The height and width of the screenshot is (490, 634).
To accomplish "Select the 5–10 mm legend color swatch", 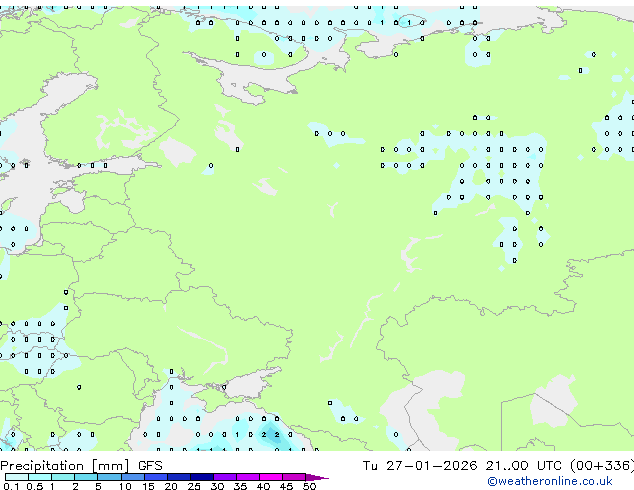I will (x=110, y=478).
